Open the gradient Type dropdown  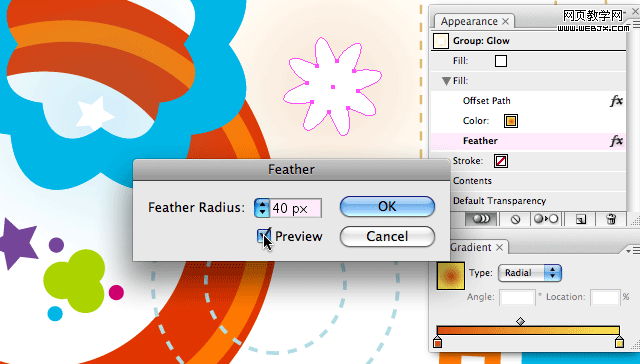pos(530,273)
